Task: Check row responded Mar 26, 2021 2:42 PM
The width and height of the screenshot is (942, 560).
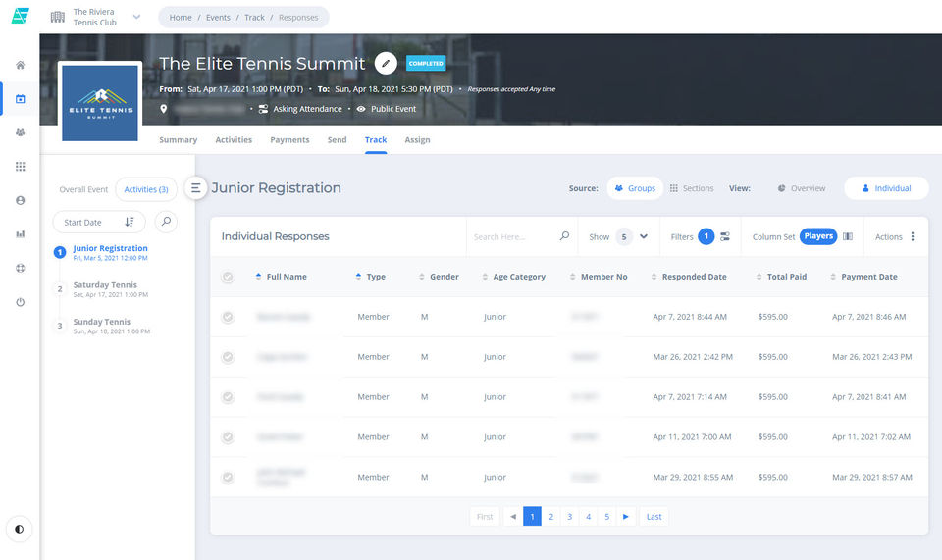Action: click(x=227, y=357)
